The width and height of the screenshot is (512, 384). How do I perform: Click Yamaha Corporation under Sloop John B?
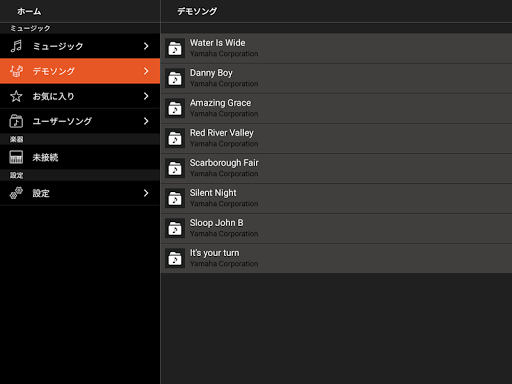(x=224, y=234)
